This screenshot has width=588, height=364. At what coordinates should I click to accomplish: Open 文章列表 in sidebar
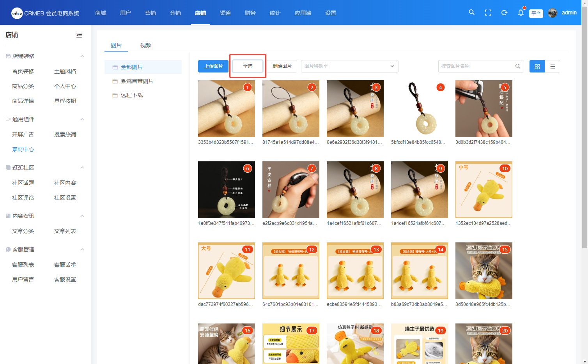(x=65, y=231)
